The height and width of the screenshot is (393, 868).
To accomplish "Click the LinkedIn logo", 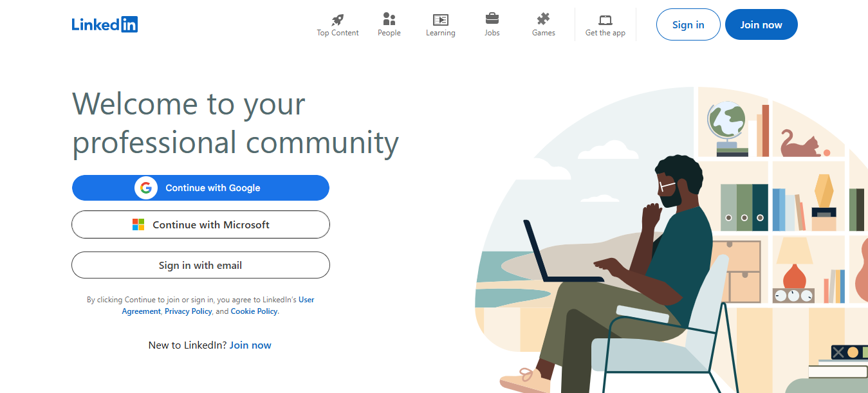I will click(x=104, y=24).
